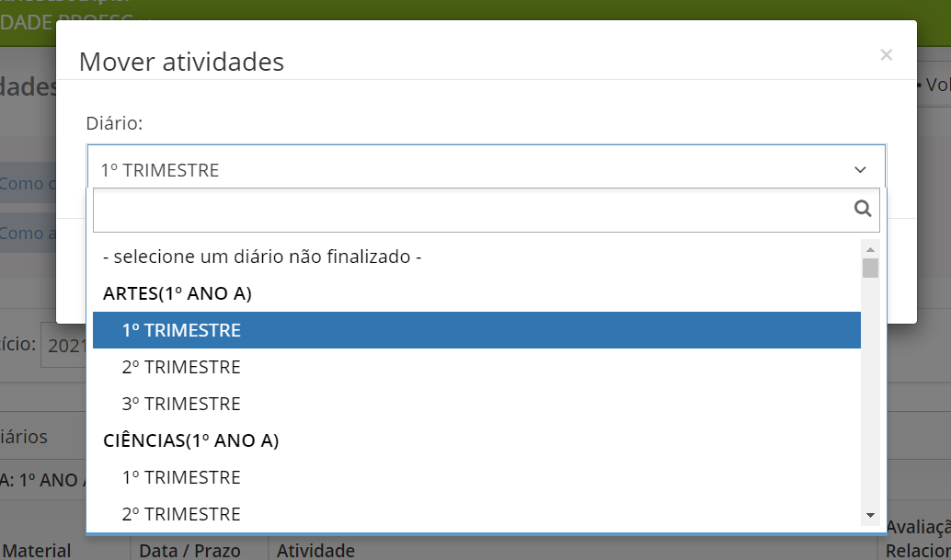This screenshot has width=951, height=560.
Task: Choose highlighted 1º TRIMESTRE under ARTES
Action: click(x=476, y=330)
